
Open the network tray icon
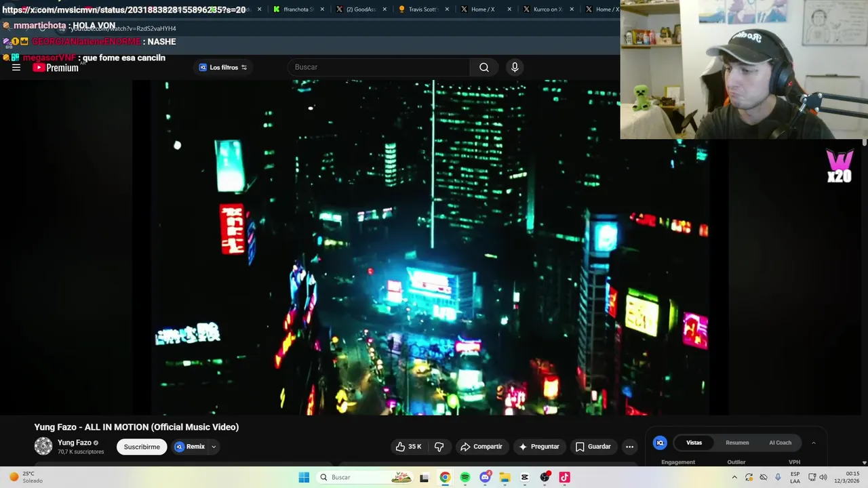pyautogui.click(x=812, y=477)
